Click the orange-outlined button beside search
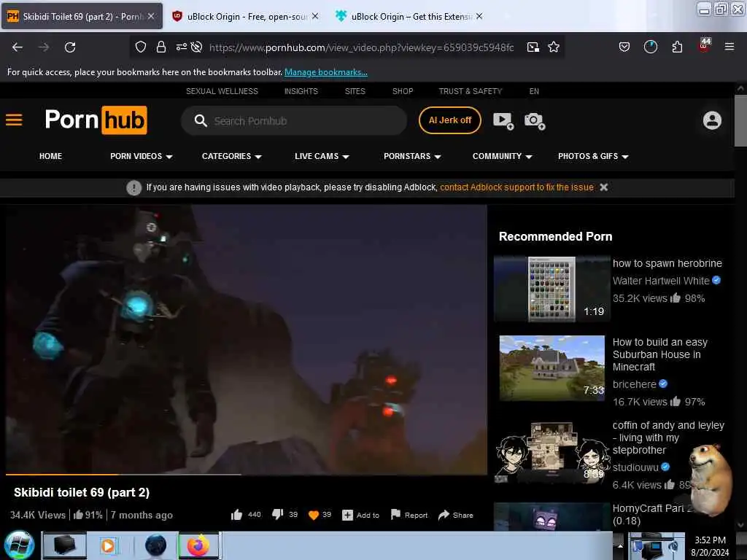 point(449,120)
